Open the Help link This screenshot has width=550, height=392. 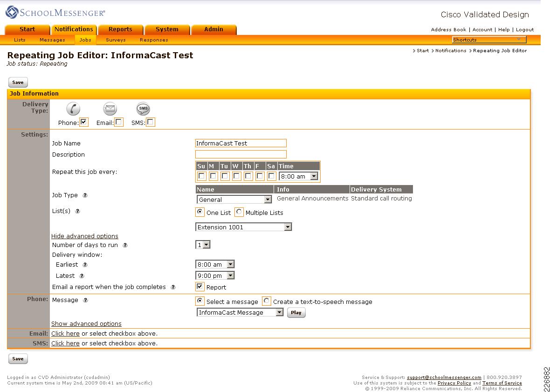(x=504, y=30)
